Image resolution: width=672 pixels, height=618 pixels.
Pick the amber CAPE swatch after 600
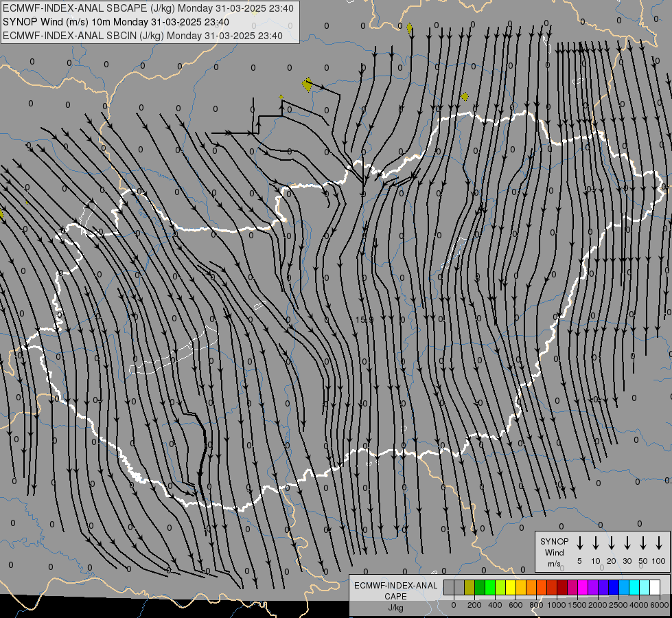click(x=521, y=588)
